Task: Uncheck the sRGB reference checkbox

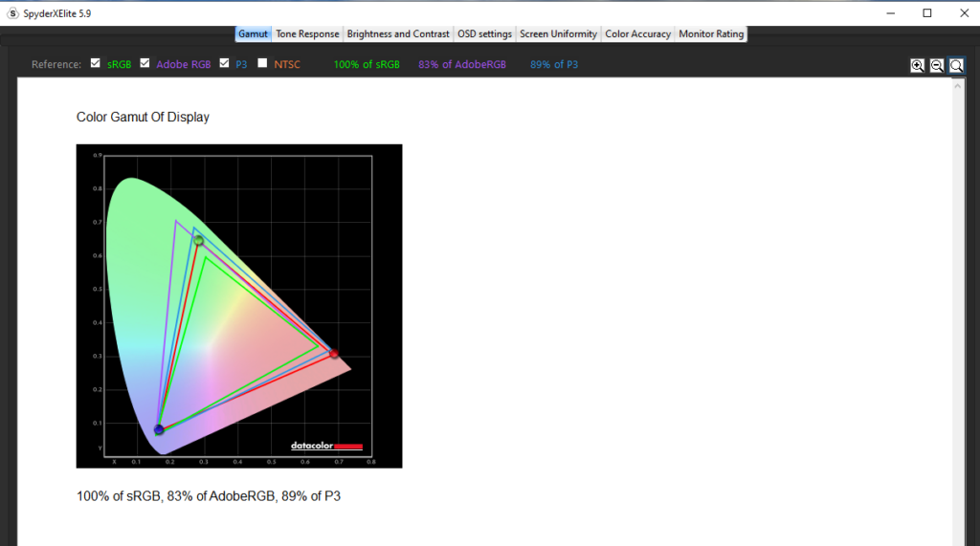Action: pyautogui.click(x=96, y=64)
